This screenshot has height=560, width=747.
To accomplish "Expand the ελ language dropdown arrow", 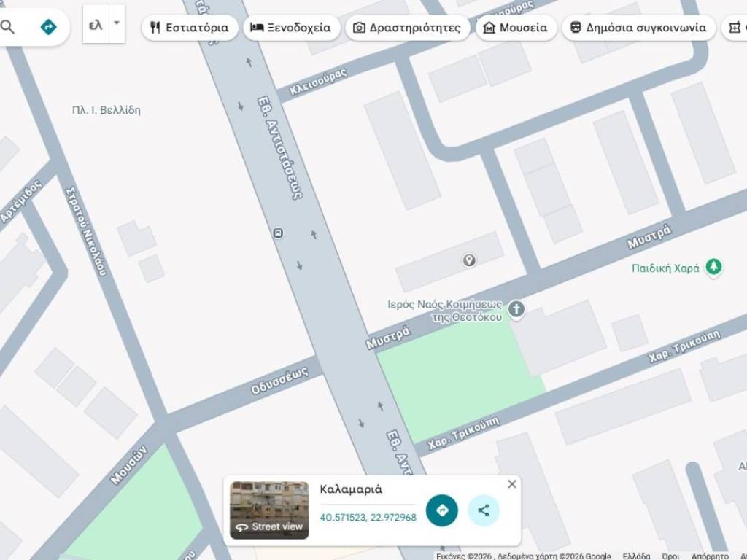I will pos(117,23).
